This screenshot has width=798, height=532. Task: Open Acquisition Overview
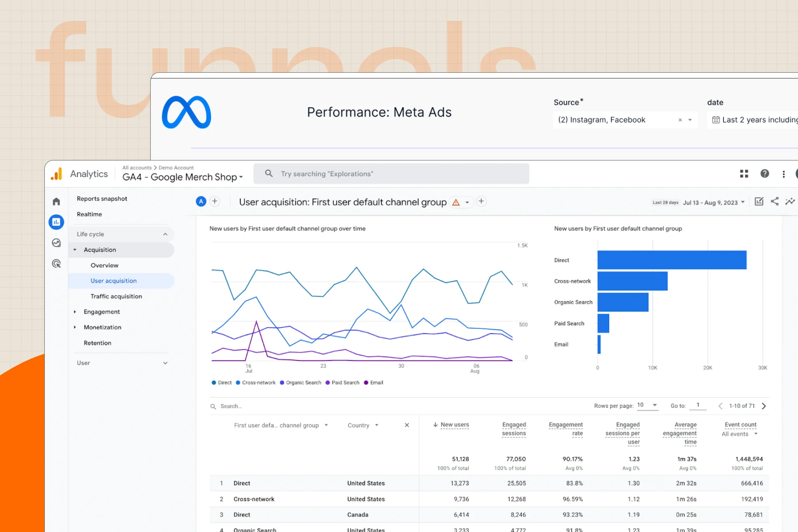(x=104, y=266)
